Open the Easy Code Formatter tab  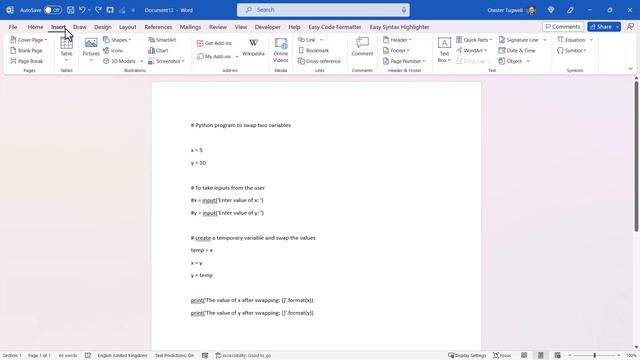[335, 27]
